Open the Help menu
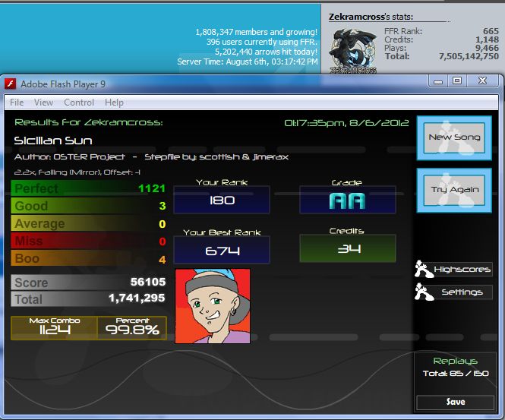The height and width of the screenshot is (420, 505). point(114,103)
